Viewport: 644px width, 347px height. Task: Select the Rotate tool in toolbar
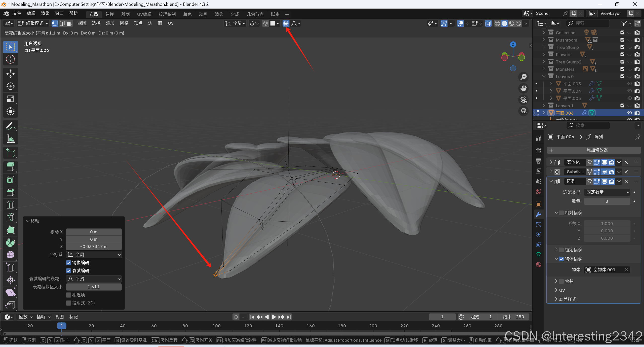pos(10,86)
